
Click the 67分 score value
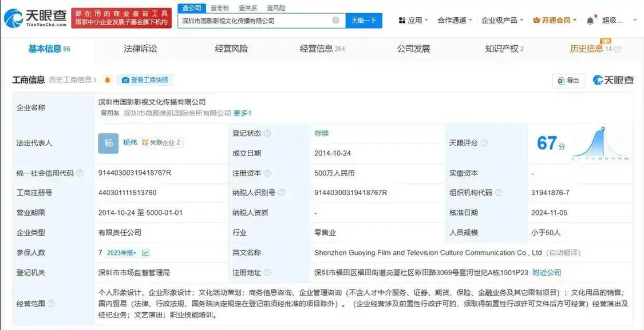[551, 143]
